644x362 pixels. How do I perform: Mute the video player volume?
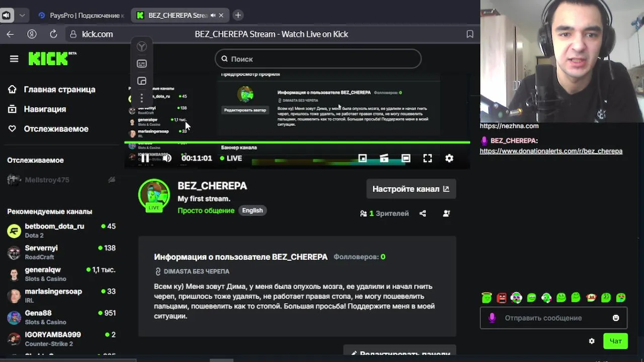coord(167,158)
